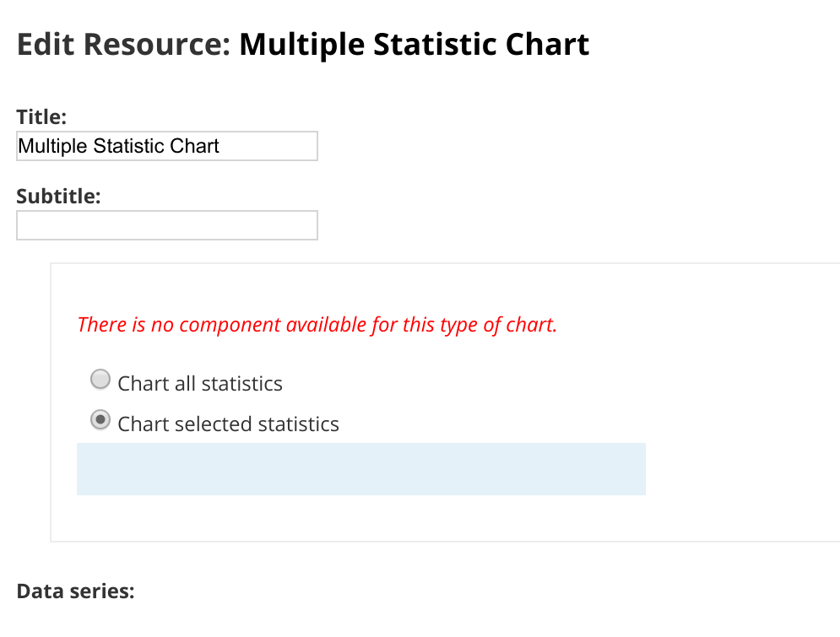Click the "Data series:" section label
This screenshot has height=637, width=840.
[75, 591]
